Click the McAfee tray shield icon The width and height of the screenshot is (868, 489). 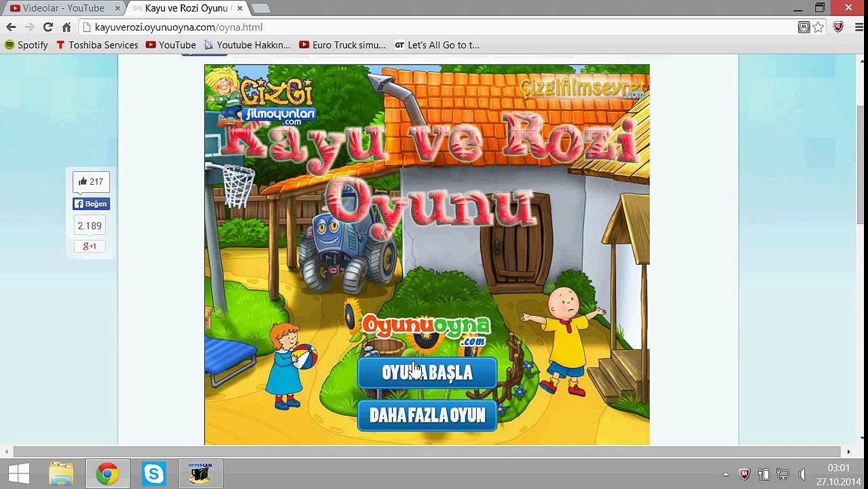(744, 474)
